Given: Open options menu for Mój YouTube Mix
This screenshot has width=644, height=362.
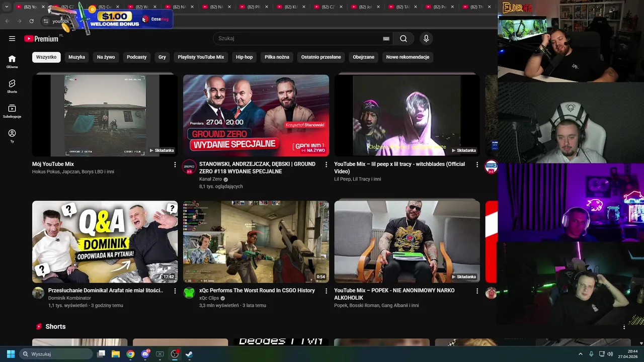Looking at the screenshot, I should [x=175, y=165].
